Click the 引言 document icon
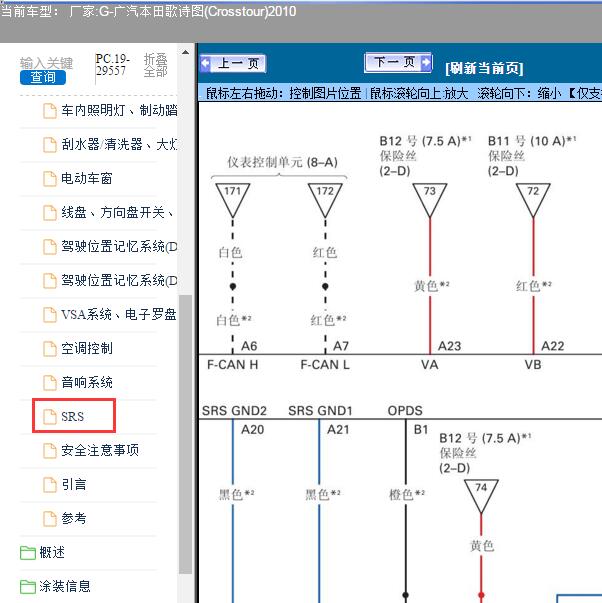The height and width of the screenshot is (603, 602). coord(50,485)
